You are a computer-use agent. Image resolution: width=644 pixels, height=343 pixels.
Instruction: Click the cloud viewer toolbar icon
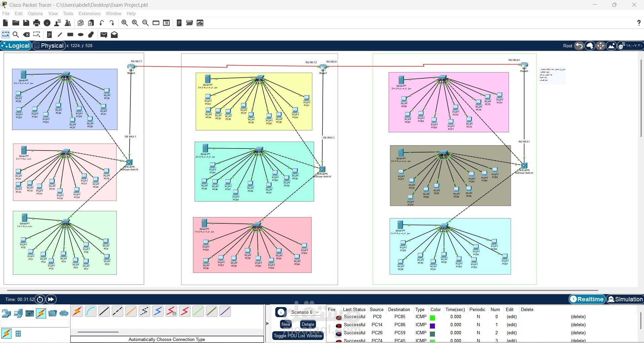[x=200, y=23]
